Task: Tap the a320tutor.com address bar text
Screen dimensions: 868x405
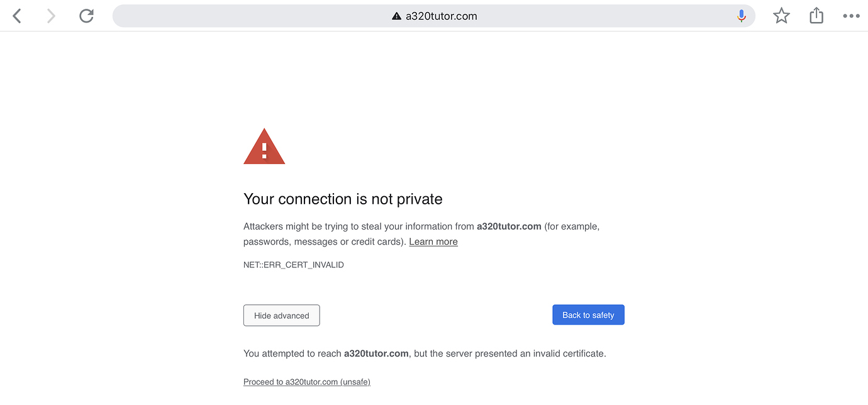Action: click(441, 16)
